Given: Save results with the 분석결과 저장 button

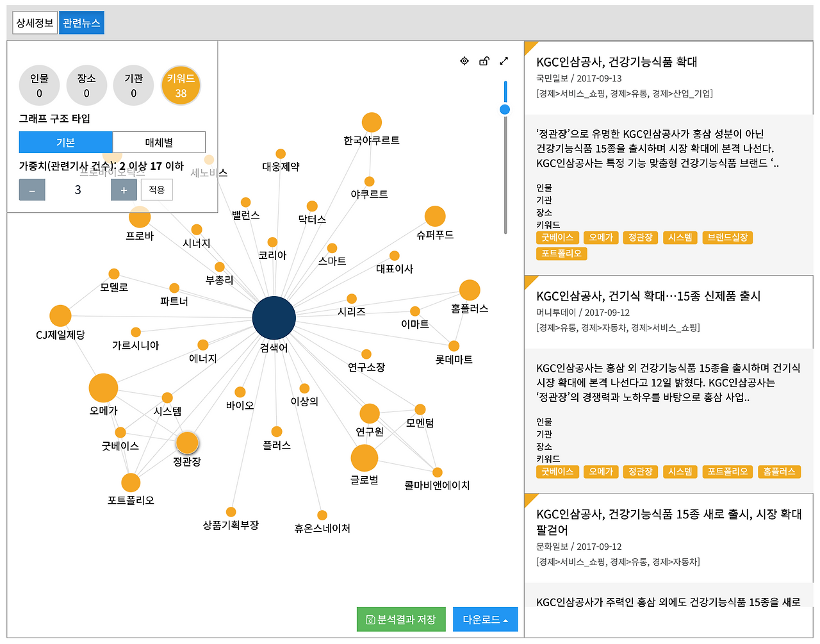Looking at the screenshot, I should [x=401, y=619].
